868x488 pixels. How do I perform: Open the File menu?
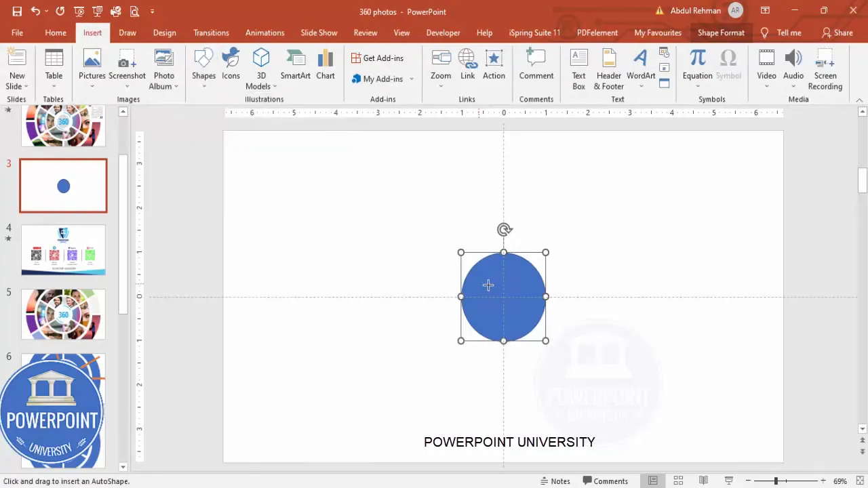click(17, 33)
